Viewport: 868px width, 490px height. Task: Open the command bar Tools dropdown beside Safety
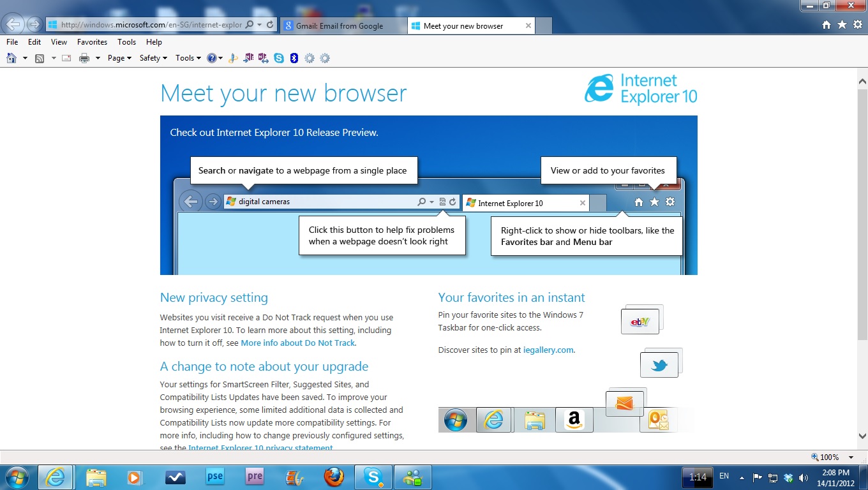tap(188, 58)
